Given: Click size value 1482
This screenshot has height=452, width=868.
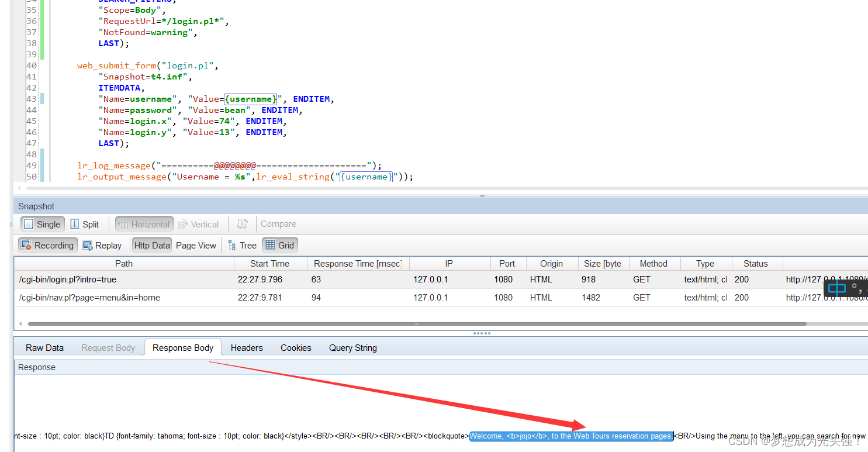Looking at the screenshot, I should pos(591,298).
